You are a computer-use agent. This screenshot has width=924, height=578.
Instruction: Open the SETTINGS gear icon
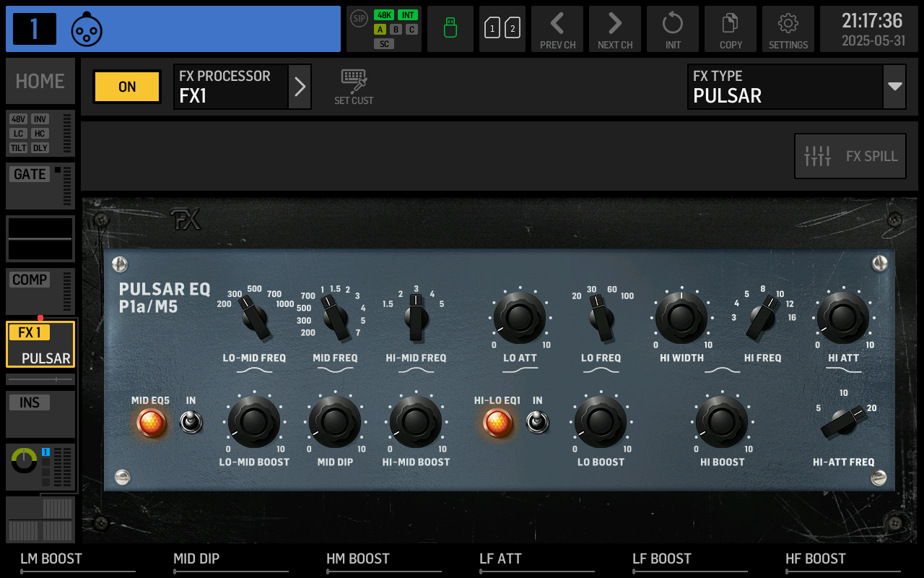pos(788,29)
